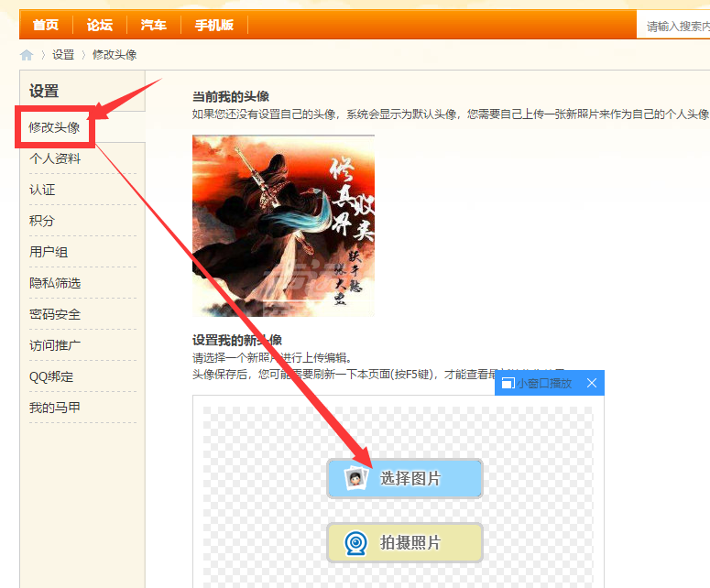Click the search input field
Screen dimensions: 710x588
coord(673,27)
